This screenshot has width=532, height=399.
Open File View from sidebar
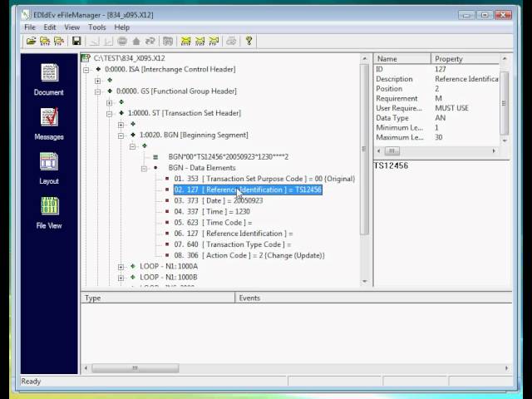49,212
